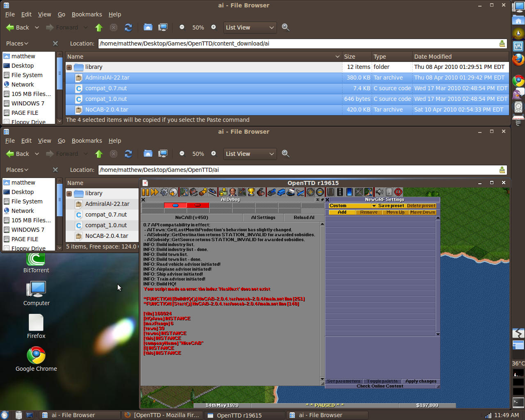Show the aircraft list plane icon
Image resolution: width=525 pixels, height=420 pixels.
300,192
